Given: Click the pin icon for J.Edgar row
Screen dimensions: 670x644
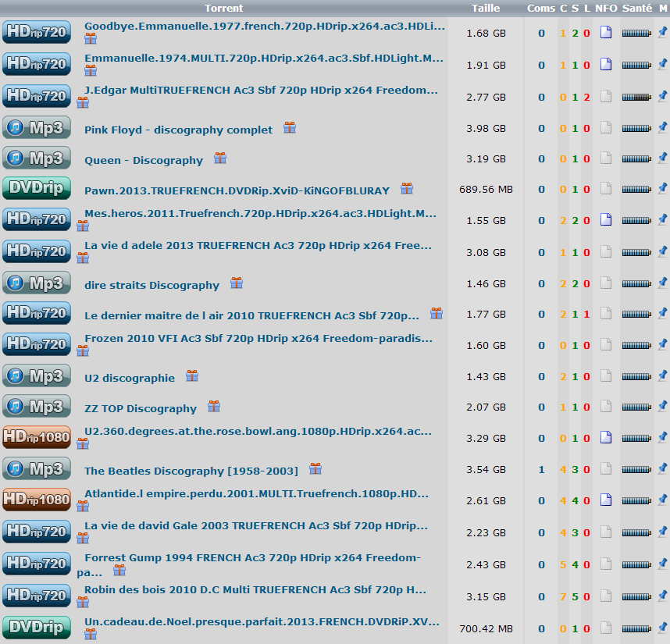Looking at the screenshot, I should point(662,96).
